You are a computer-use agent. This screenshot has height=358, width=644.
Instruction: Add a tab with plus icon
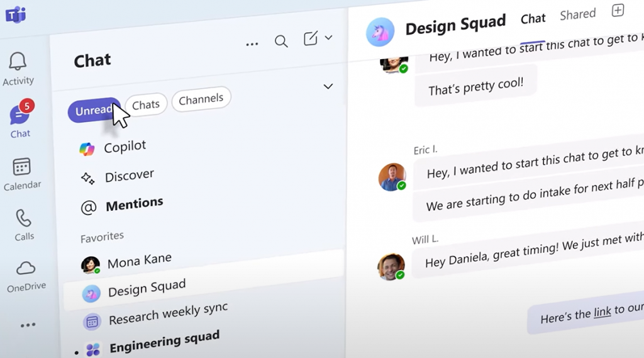[x=618, y=10]
